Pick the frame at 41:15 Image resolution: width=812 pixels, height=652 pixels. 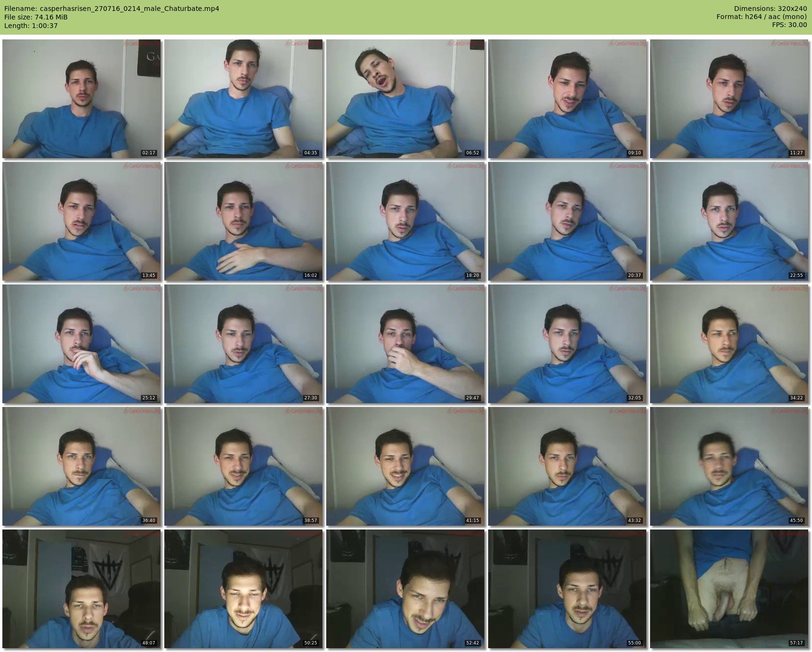coord(406,466)
